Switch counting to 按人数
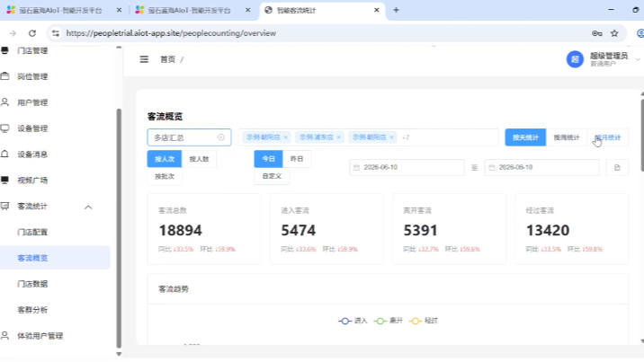Screen dimensions: 644x362 pos(199,159)
